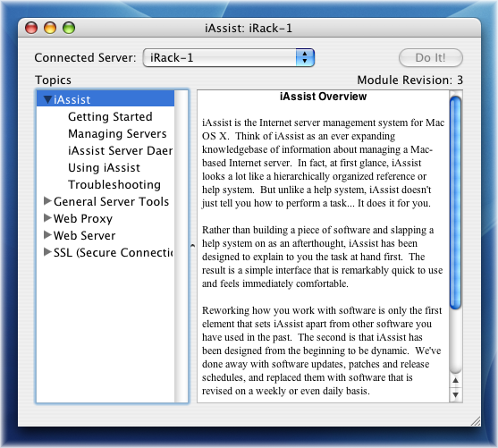Click the iAssist Overview heading

[323, 97]
